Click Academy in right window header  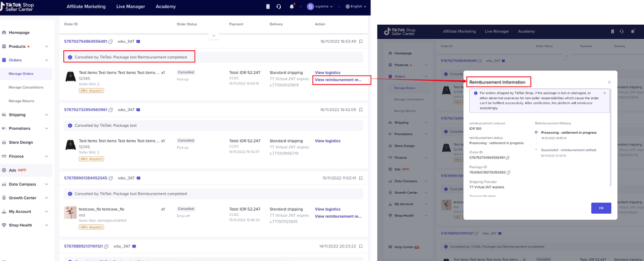[x=526, y=31]
